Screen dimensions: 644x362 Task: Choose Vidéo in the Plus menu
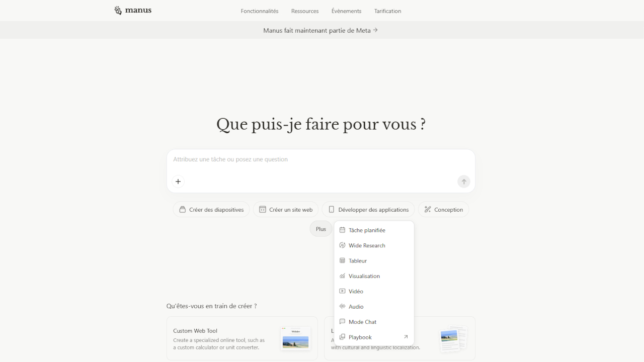pyautogui.click(x=356, y=292)
